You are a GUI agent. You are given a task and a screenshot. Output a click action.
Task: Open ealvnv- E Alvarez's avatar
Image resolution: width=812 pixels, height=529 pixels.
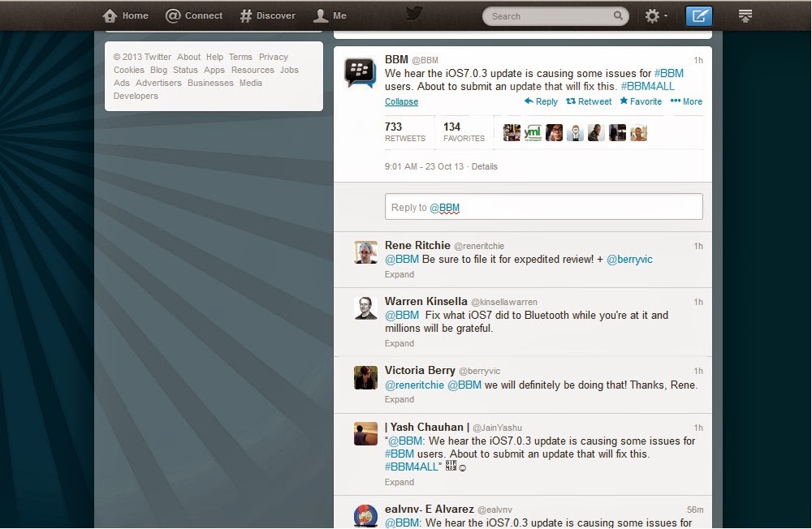click(365, 515)
